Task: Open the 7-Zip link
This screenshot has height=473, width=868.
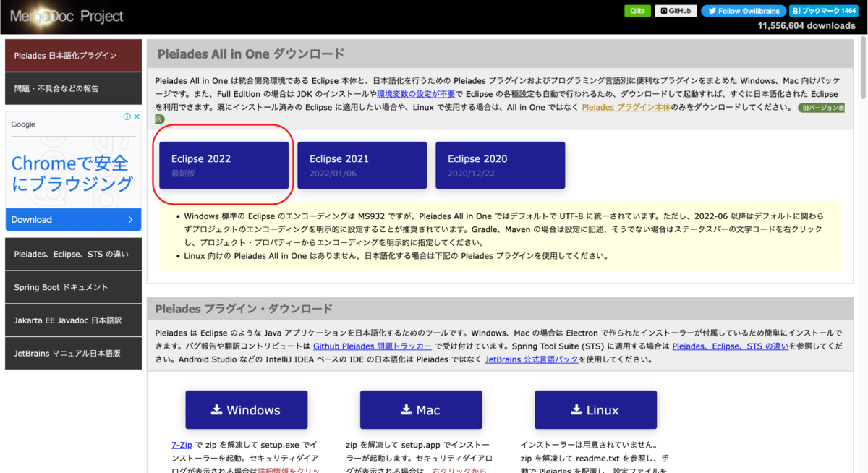Action: pyautogui.click(x=181, y=445)
